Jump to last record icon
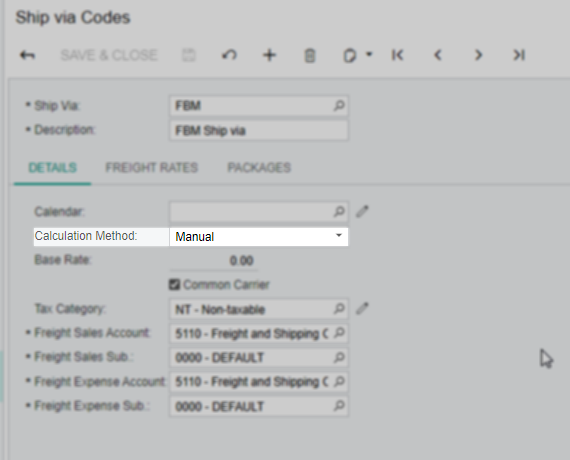The width and height of the screenshot is (570, 460). [x=519, y=55]
